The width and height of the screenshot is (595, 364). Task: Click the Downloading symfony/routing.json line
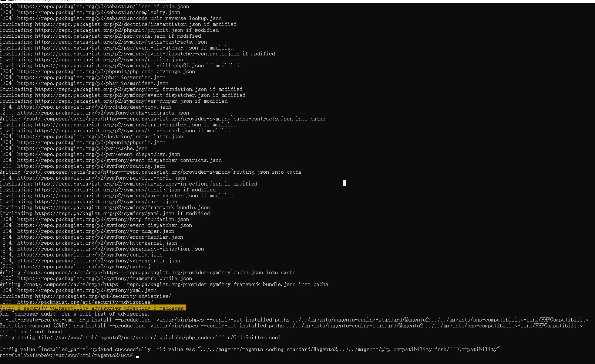[92, 59]
